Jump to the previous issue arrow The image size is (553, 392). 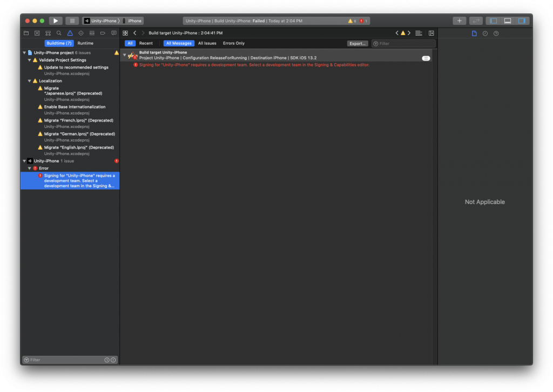click(x=397, y=33)
